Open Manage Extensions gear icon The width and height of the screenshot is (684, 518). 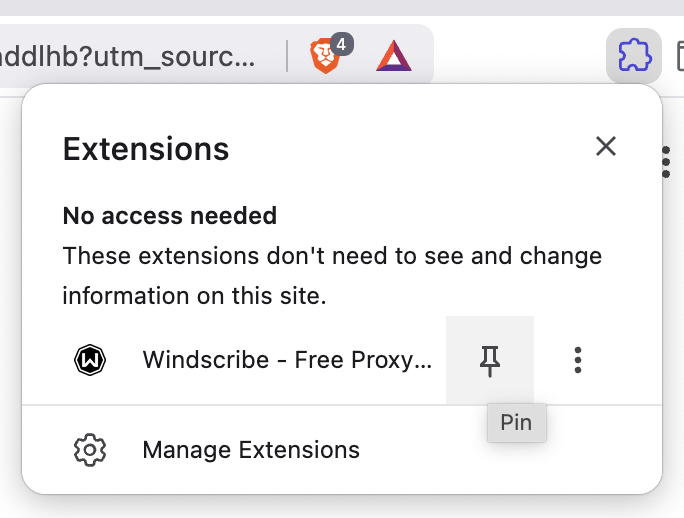point(90,450)
